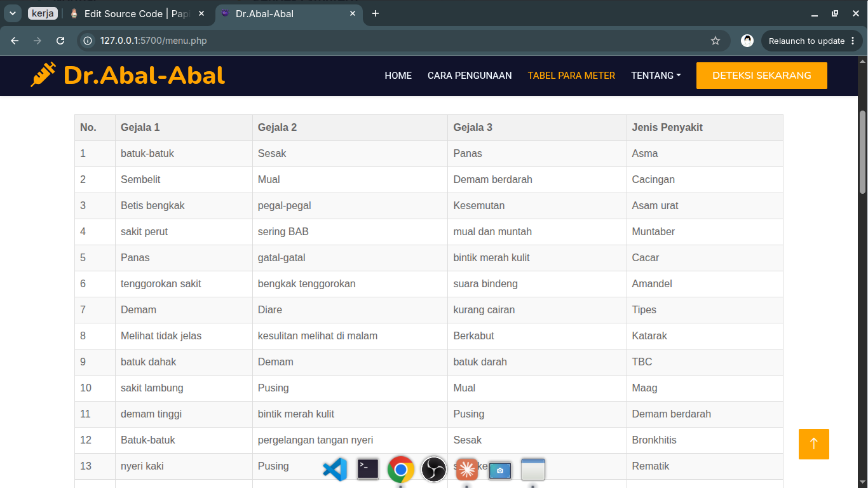Open TABEL PARA METER page
868x488 pixels.
pyautogui.click(x=571, y=76)
